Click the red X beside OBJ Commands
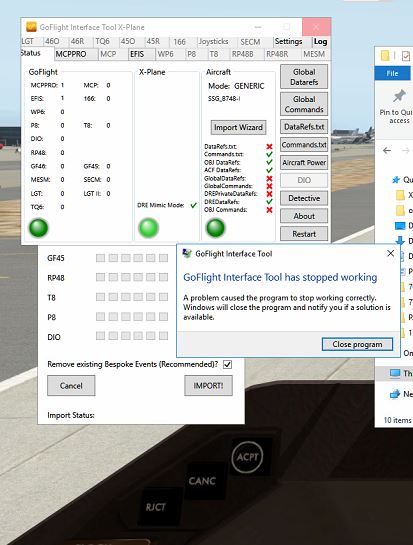413x545 pixels. tap(269, 210)
